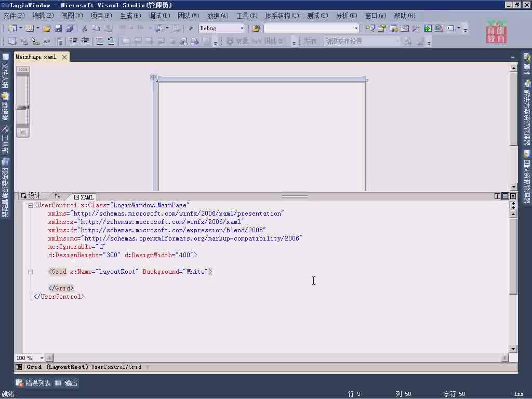
Task: Open the Team Explorer side tab on right
Action: coord(527,177)
